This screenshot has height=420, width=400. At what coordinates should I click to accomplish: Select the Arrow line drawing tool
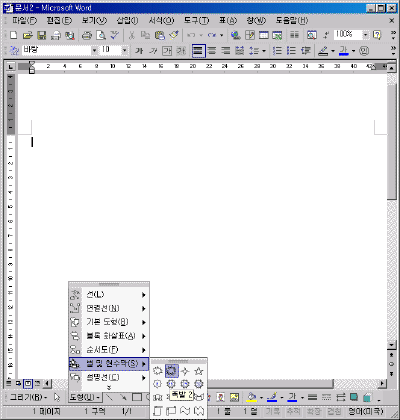coord(123,397)
